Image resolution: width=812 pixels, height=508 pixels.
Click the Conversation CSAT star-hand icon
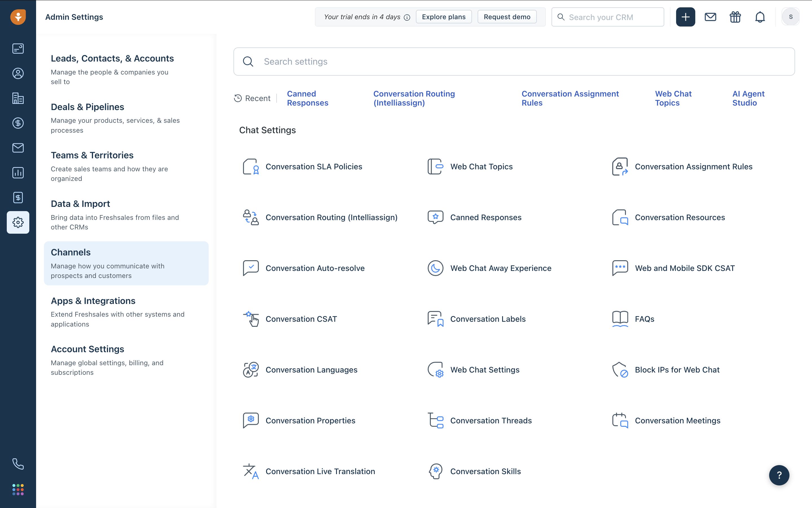[251, 319]
